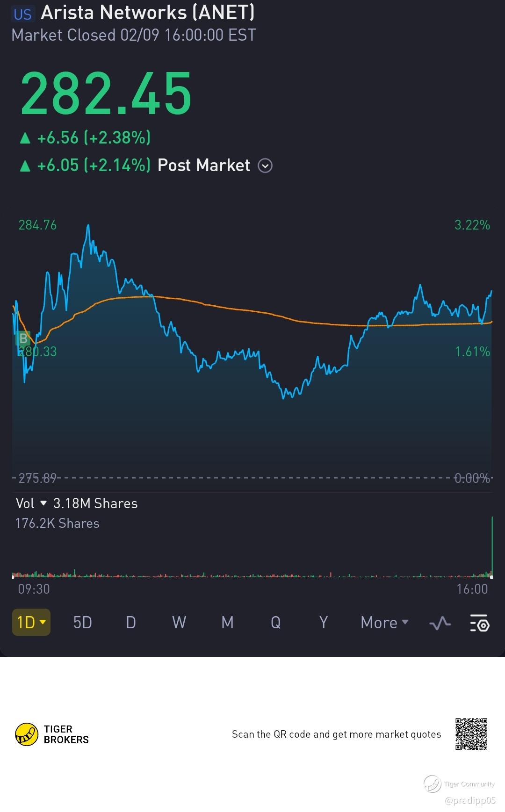Viewport: 505px width, 812px height.
Task: Expand the Post Market chevron
Action: pyautogui.click(x=265, y=165)
